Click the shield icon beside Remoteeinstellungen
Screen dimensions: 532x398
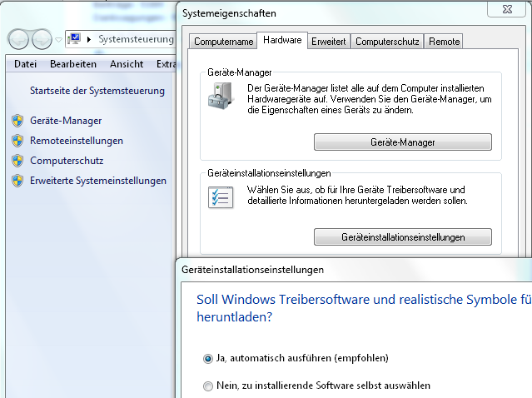click(17, 141)
